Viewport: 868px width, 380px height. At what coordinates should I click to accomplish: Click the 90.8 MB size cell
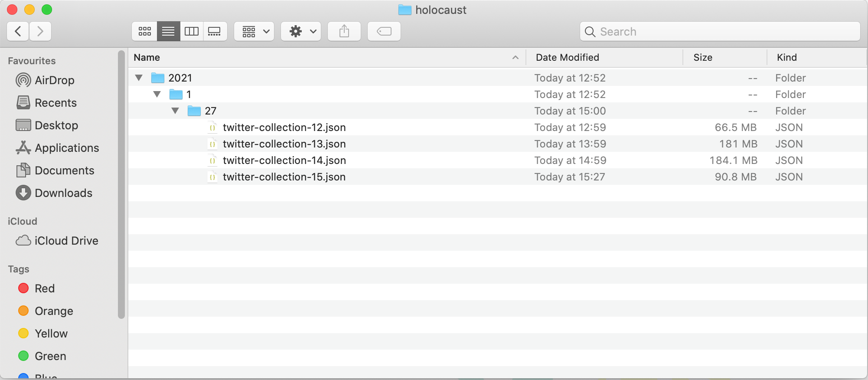point(735,177)
